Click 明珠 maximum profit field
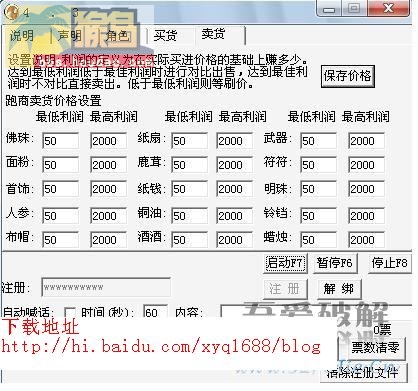Viewport: 418px width, 391px height. click(366, 189)
